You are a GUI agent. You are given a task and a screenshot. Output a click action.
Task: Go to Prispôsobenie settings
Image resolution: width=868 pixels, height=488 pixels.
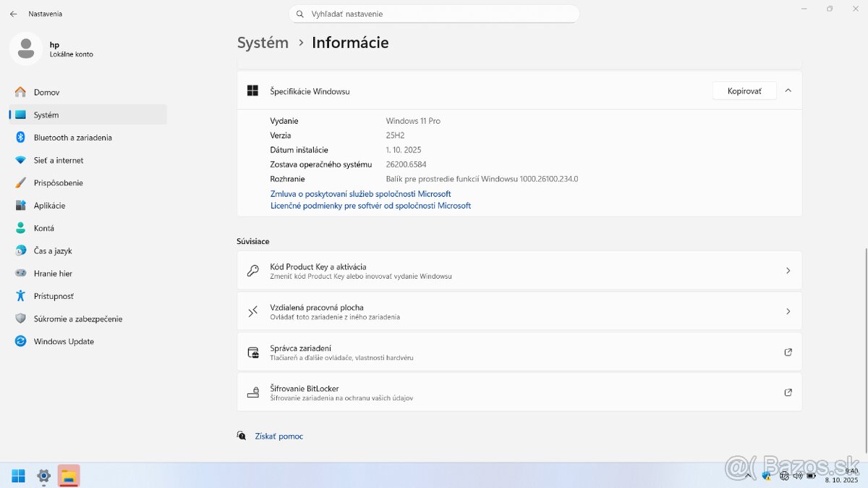tap(58, 183)
